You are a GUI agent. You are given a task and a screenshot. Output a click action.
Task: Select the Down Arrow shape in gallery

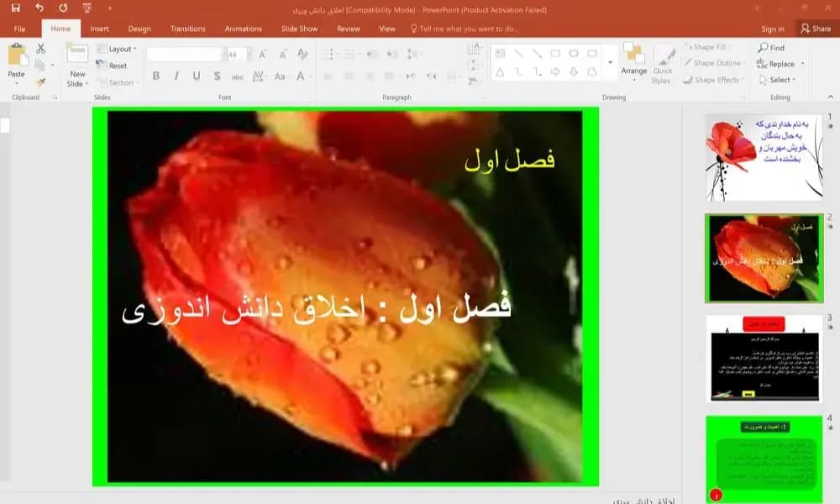pyautogui.click(x=574, y=71)
